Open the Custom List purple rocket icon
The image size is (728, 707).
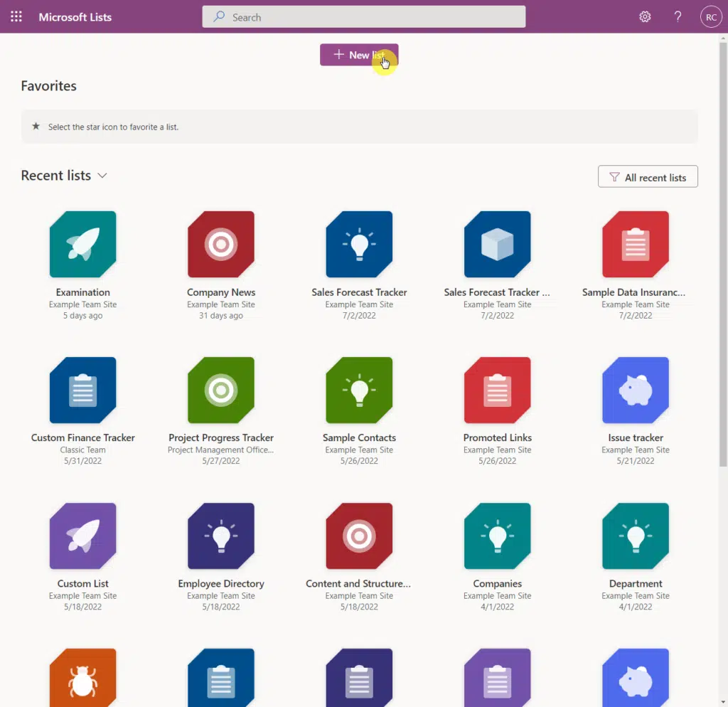[82, 536]
